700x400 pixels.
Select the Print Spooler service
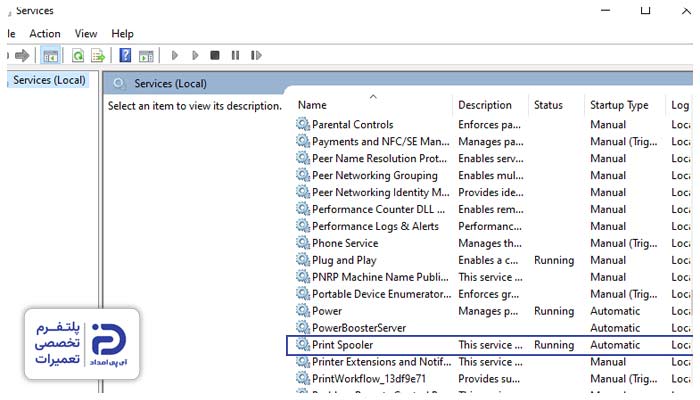[342, 345]
